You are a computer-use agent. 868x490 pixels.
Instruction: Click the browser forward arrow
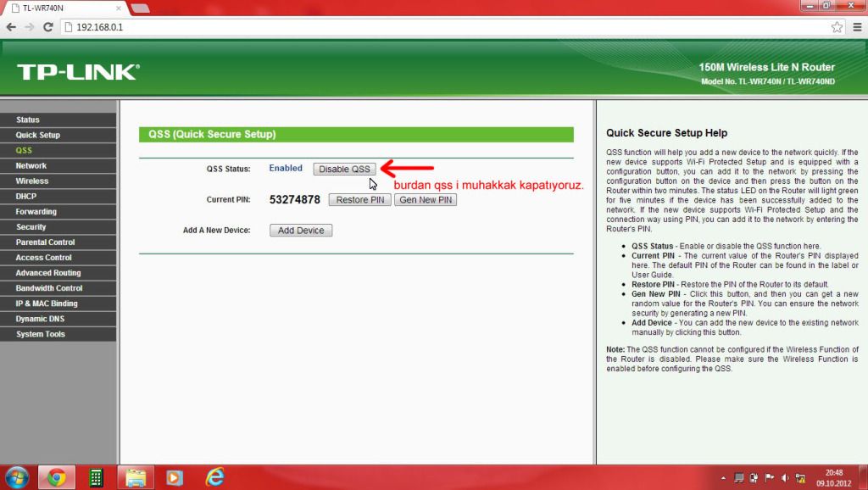(x=30, y=26)
